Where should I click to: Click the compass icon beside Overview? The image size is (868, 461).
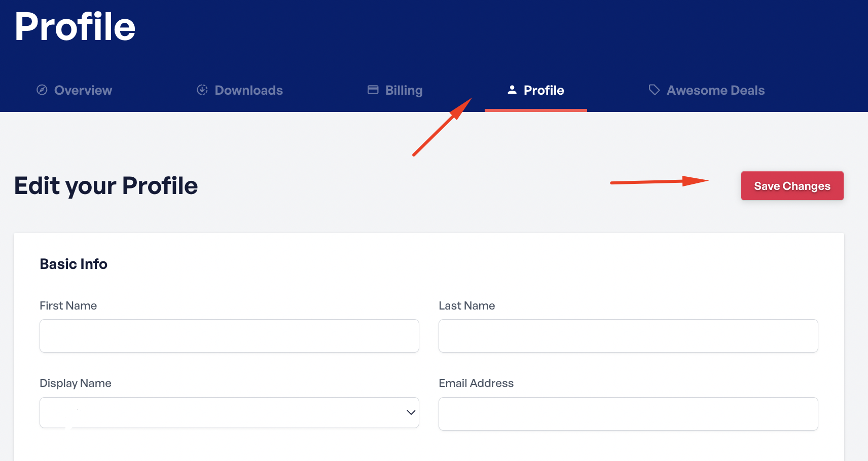[42, 90]
